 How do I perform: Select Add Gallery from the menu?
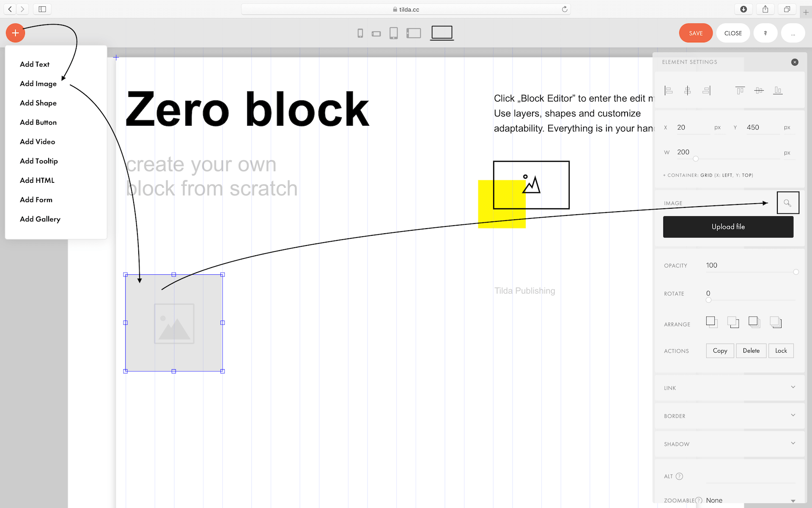pyautogui.click(x=40, y=219)
